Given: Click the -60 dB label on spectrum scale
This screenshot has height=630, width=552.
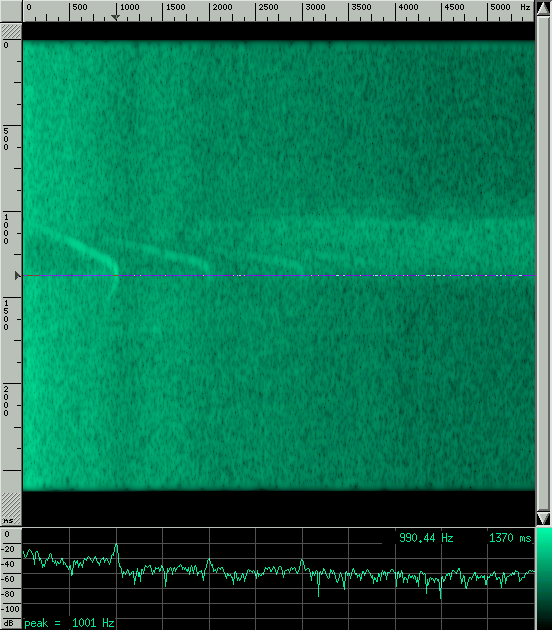Looking at the screenshot, I should [7, 579].
